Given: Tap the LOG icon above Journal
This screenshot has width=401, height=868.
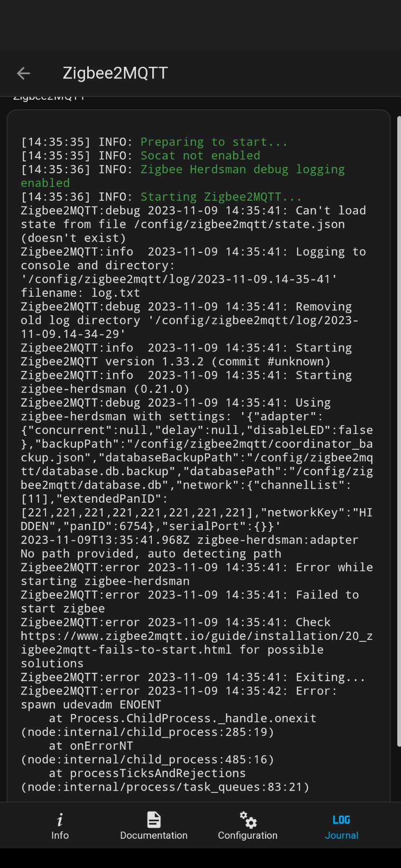Looking at the screenshot, I should click(341, 820).
